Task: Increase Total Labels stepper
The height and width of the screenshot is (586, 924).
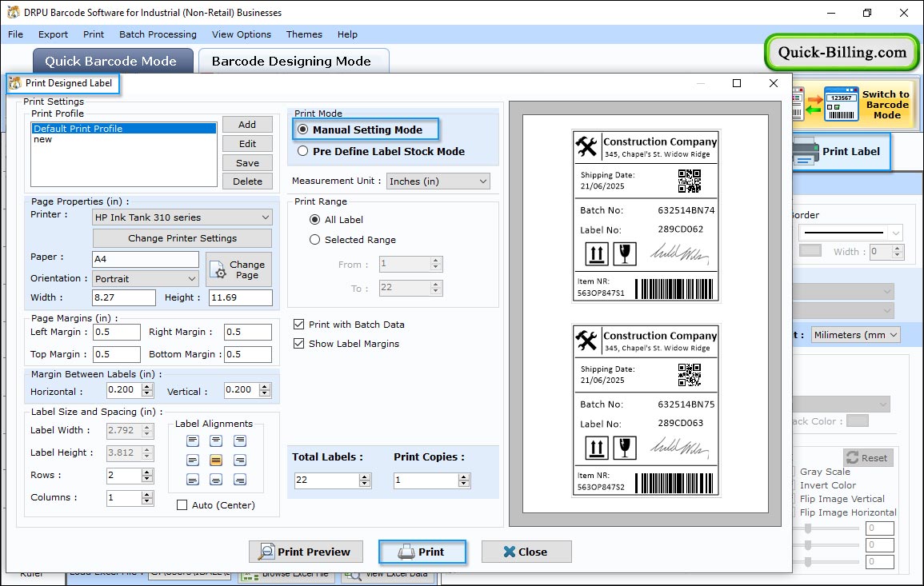Action: (x=366, y=476)
